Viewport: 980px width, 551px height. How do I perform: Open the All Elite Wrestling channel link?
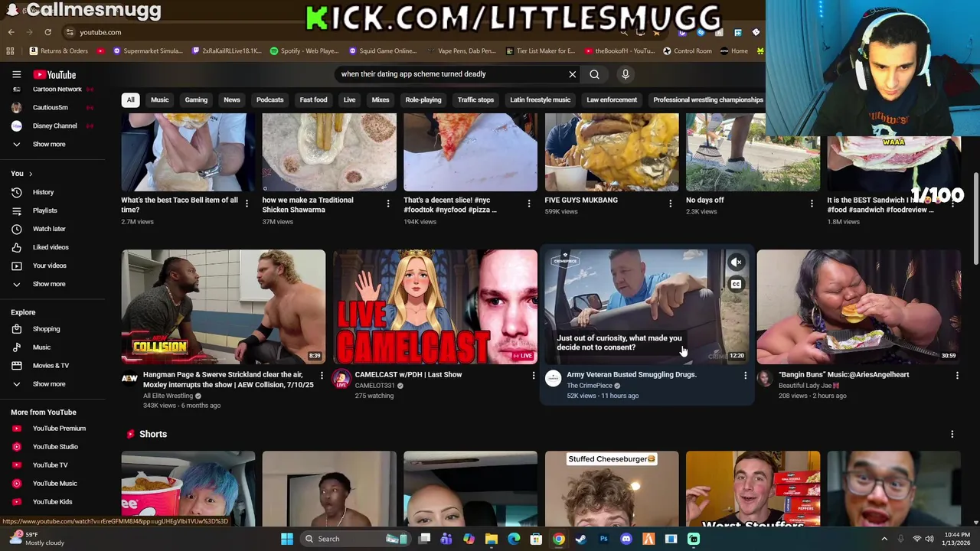coord(168,396)
